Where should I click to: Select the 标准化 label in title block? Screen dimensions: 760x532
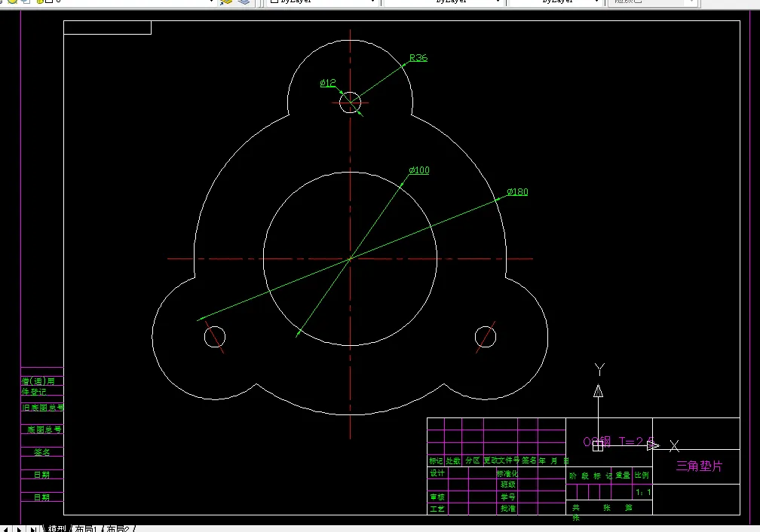tap(507, 473)
